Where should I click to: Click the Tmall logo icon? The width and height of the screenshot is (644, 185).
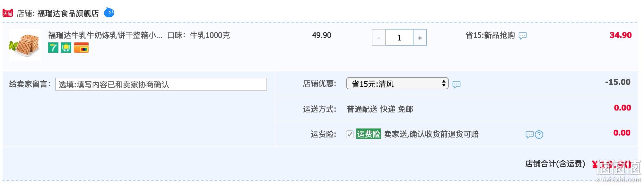click(x=8, y=13)
